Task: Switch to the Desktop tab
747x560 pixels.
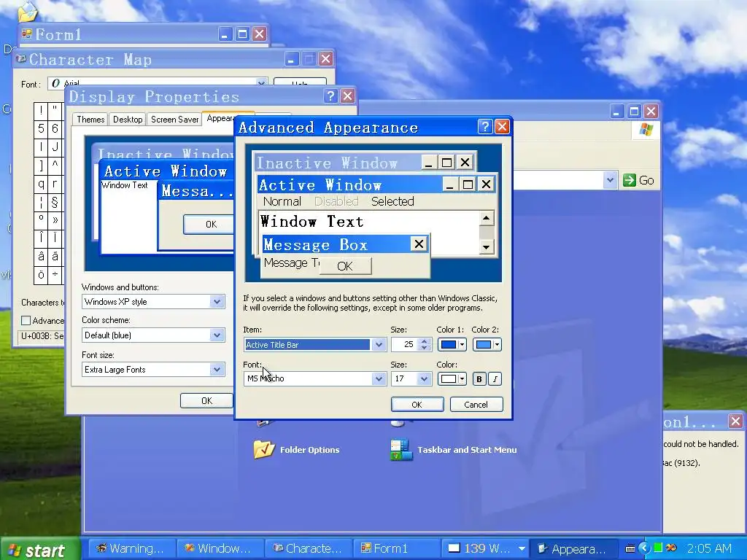Action: click(x=128, y=120)
